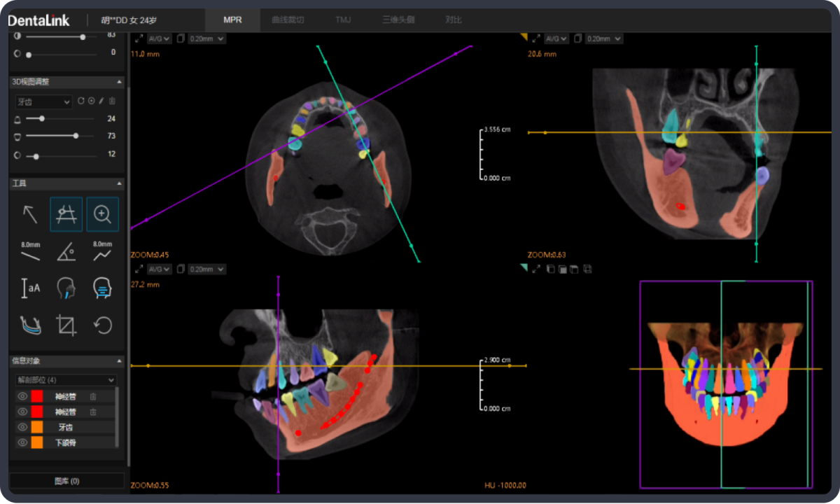Select the polyline length measurement tool
This screenshot has width=840, height=504.
click(x=103, y=251)
